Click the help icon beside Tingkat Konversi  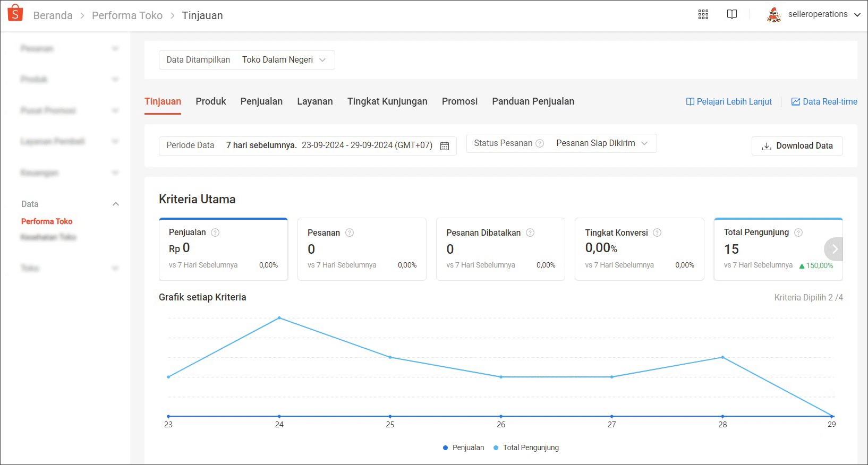657,232
